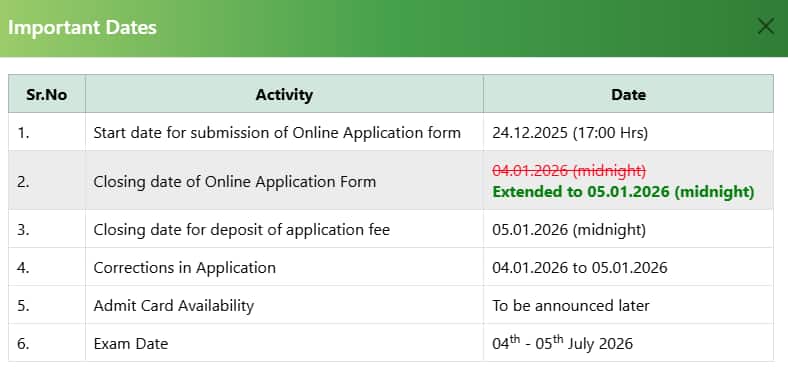788x388 pixels.
Task: Close the Important Dates dialog
Action: coord(765,26)
